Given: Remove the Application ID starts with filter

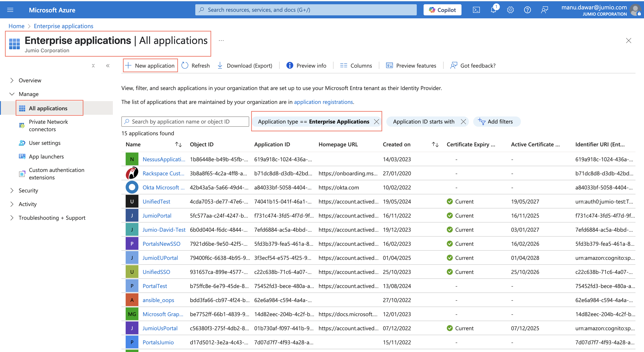Looking at the screenshot, I should pos(463,122).
